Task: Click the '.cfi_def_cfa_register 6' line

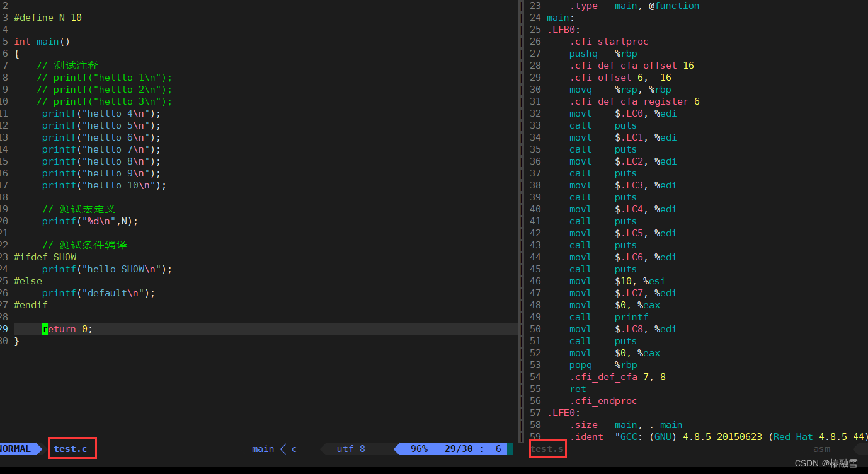Action: tap(634, 101)
